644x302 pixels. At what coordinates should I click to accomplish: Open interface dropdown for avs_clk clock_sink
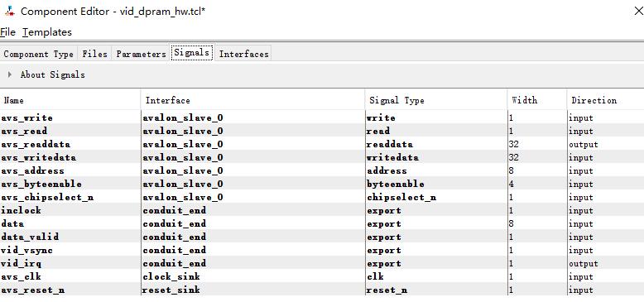point(252,276)
